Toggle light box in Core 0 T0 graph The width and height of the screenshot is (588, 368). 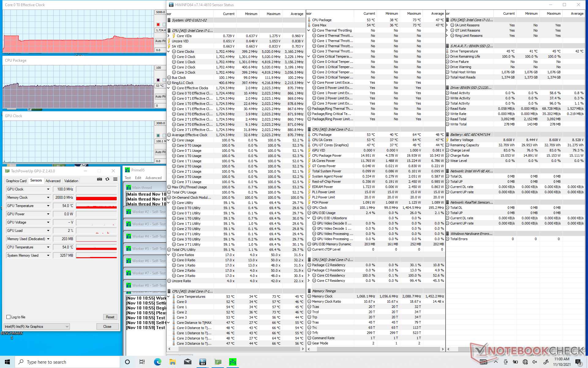coord(164,25)
